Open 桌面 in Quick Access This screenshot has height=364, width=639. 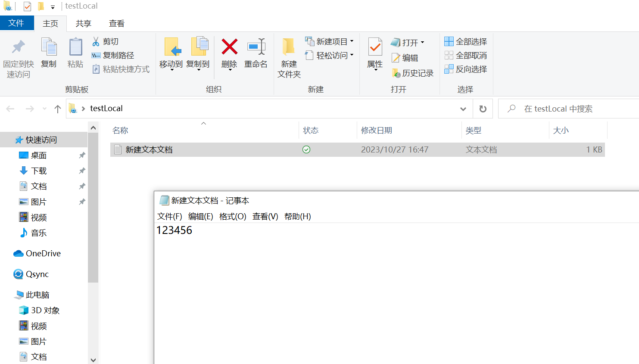click(x=33, y=155)
